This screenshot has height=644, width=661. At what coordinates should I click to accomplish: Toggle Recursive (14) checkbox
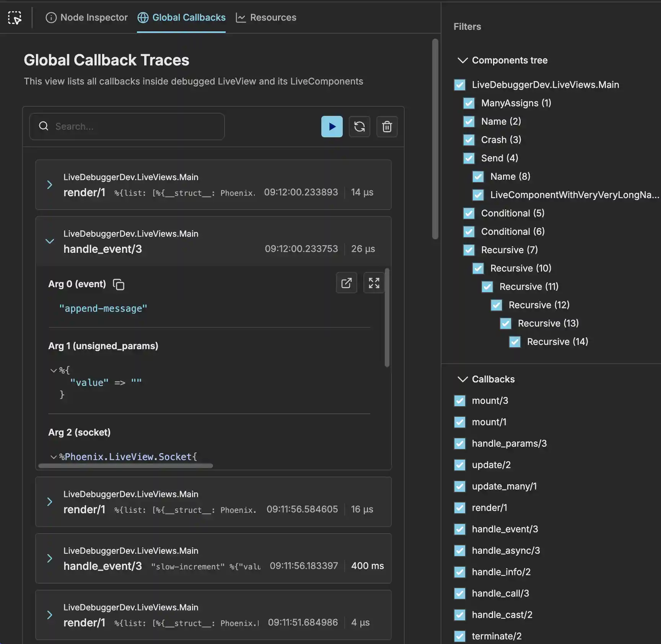pos(515,342)
